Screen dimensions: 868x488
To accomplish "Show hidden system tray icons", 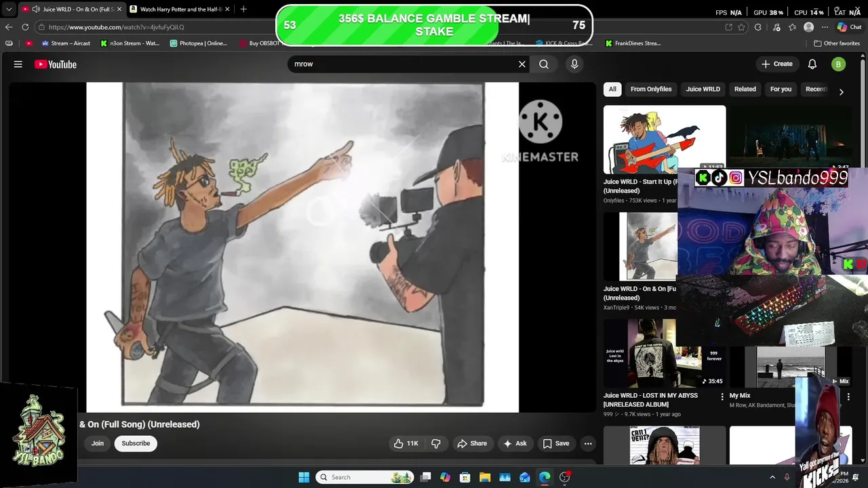I will pos(772,477).
